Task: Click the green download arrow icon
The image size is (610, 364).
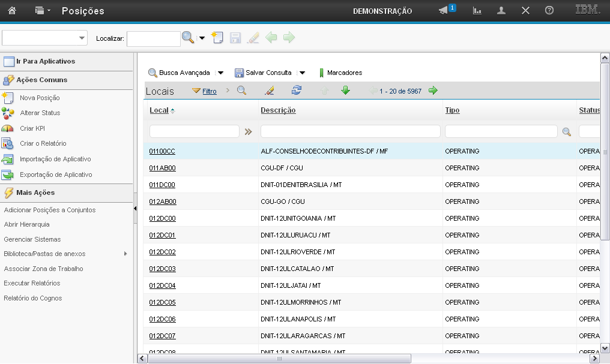Action: [345, 91]
